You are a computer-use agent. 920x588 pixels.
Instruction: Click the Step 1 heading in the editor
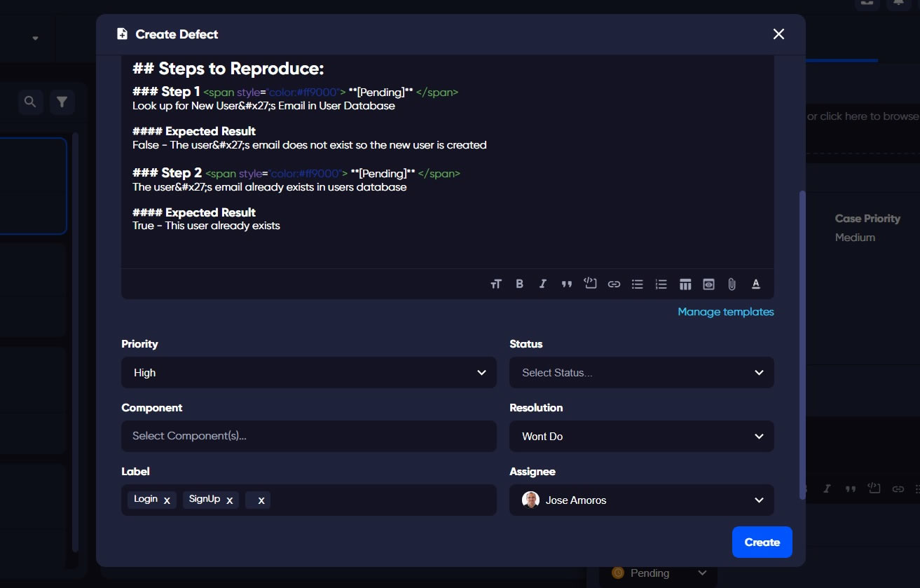tap(166, 91)
